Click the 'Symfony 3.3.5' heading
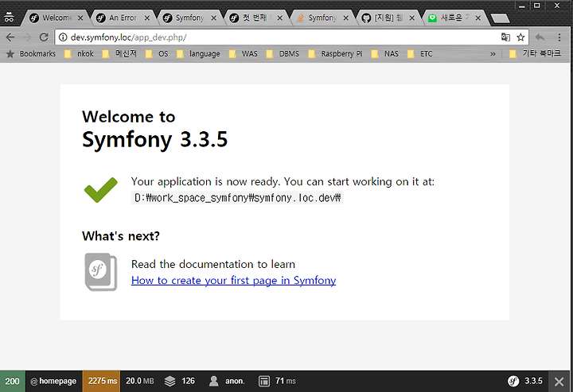The height and width of the screenshot is (392, 573). point(155,139)
